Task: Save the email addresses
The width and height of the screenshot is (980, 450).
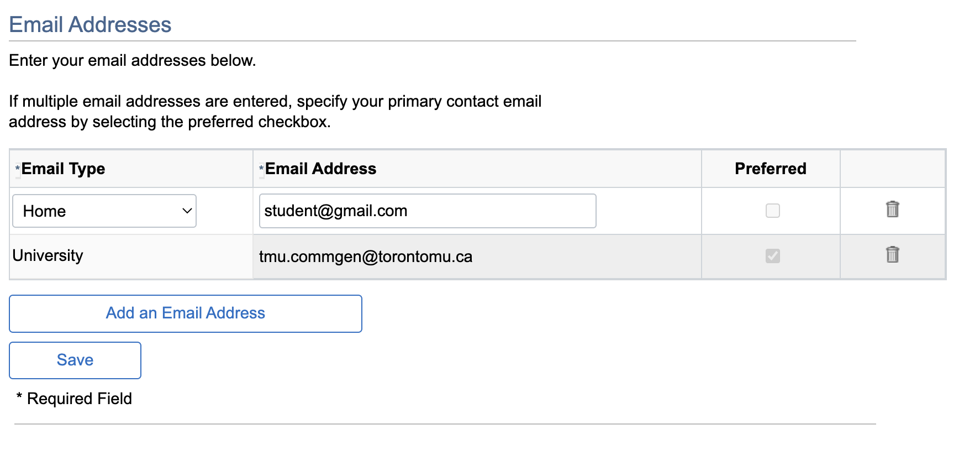Action: point(75,360)
